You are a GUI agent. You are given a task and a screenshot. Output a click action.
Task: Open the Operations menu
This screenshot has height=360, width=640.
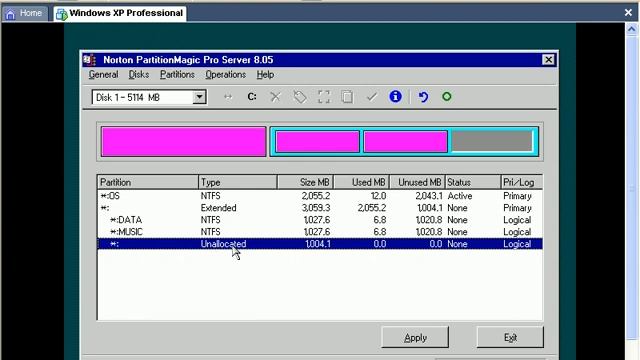coord(225,75)
